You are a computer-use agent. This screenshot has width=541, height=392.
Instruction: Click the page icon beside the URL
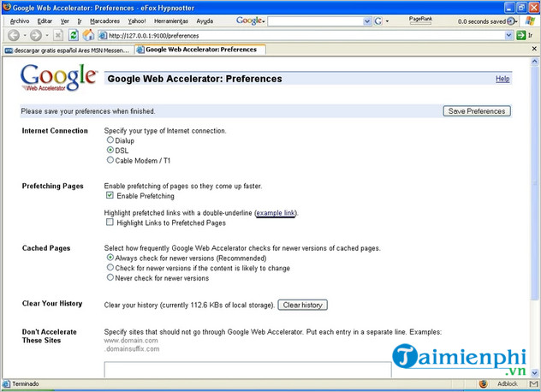pyautogui.click(x=103, y=35)
